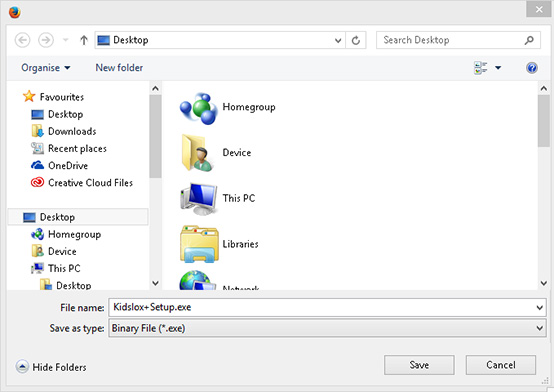
Task: Click the navigation pane scrollbar thumb
Action: coord(155,136)
